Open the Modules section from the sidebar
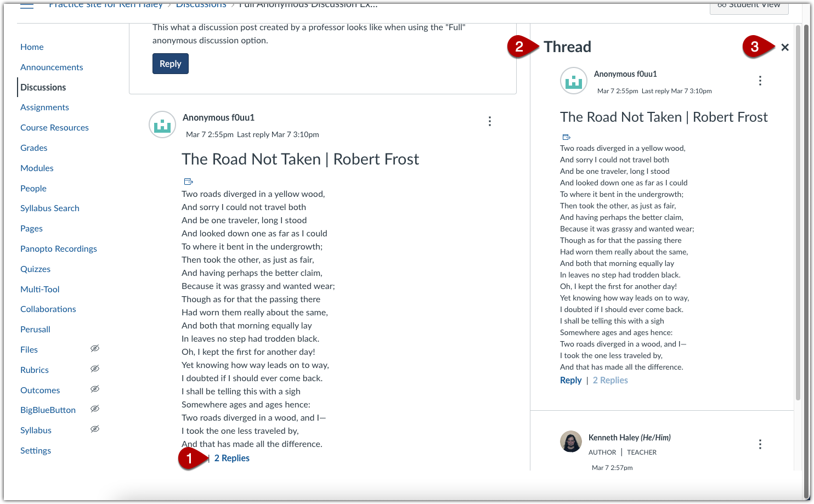814x504 pixels. click(x=37, y=168)
